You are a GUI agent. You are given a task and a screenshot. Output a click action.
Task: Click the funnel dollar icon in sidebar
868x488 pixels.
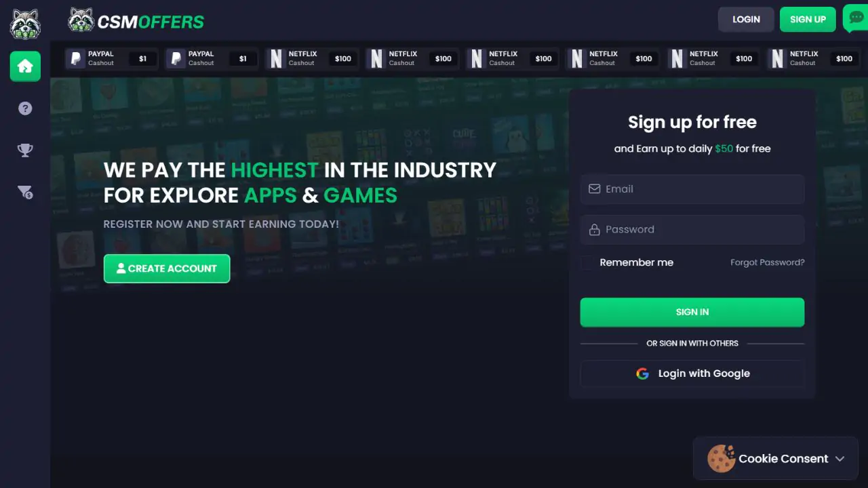point(25,192)
